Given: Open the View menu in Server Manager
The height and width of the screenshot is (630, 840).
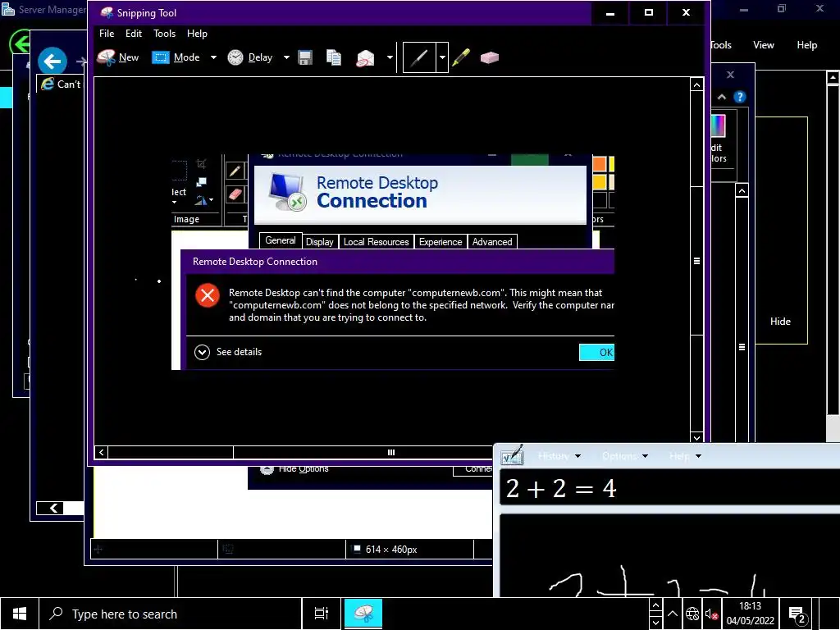Looking at the screenshot, I should (x=763, y=45).
